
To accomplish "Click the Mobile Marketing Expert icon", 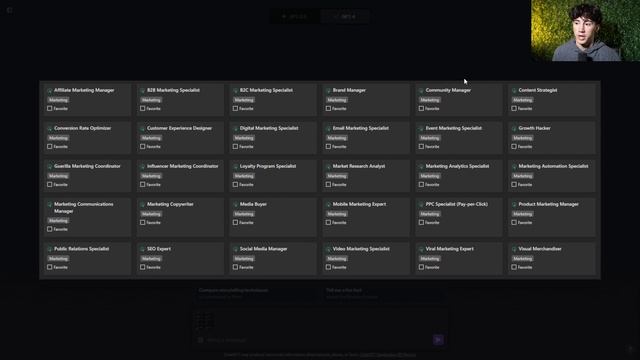I will coord(328,204).
